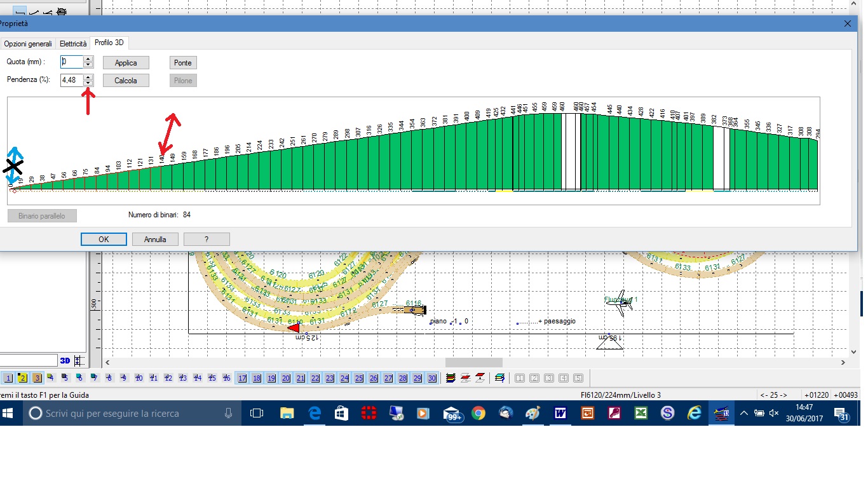
Task: Activate layer 10 icon
Action: [x=139, y=378]
